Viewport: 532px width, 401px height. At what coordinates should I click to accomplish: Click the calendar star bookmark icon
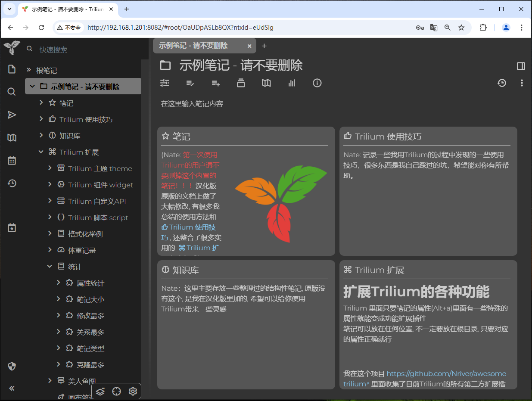click(12, 228)
